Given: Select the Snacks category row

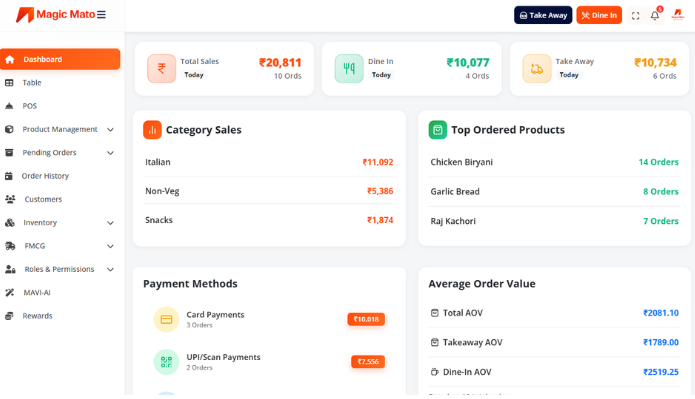Looking at the screenshot, I should click(x=269, y=220).
